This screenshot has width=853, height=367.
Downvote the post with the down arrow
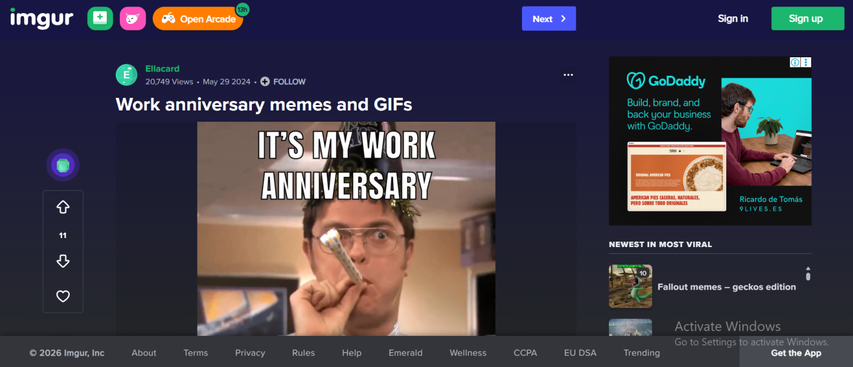point(63,262)
